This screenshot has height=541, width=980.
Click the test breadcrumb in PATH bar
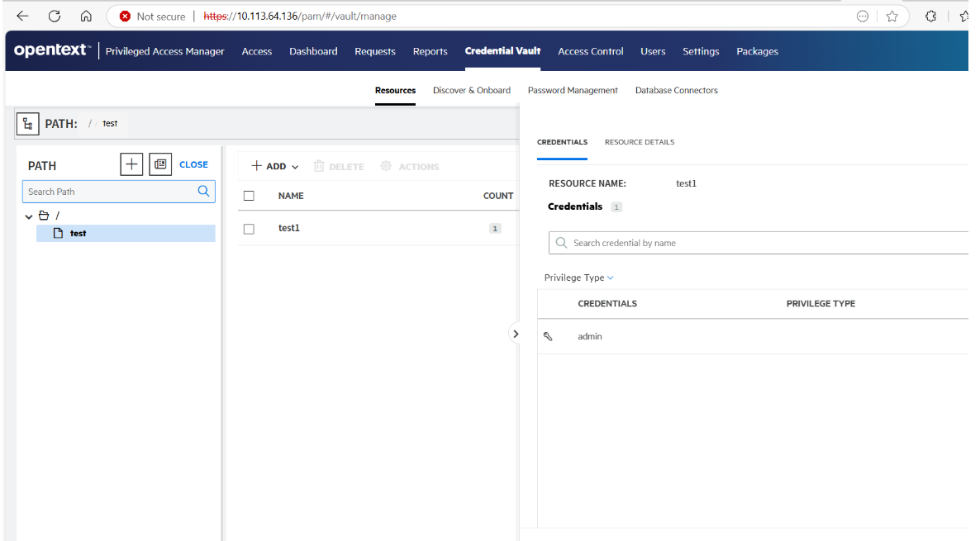110,124
